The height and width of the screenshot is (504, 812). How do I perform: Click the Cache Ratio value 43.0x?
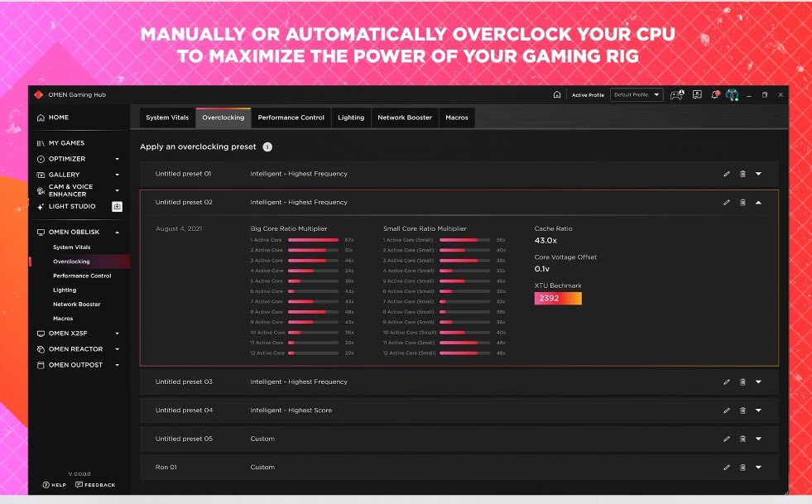click(x=545, y=240)
